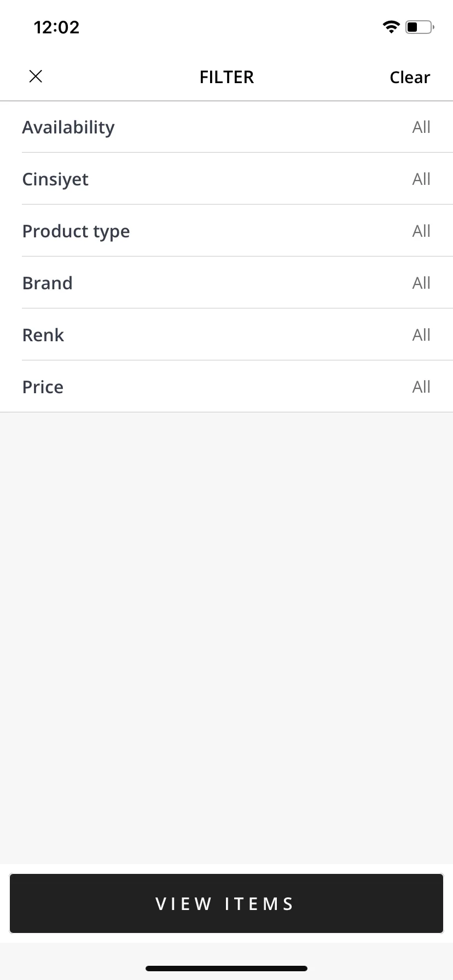Tap the clock showing 12:02
The width and height of the screenshot is (453, 980).
pos(56,27)
